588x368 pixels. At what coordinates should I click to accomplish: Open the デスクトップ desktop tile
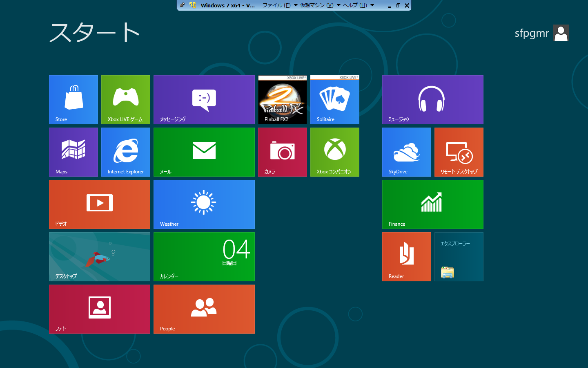click(x=100, y=257)
